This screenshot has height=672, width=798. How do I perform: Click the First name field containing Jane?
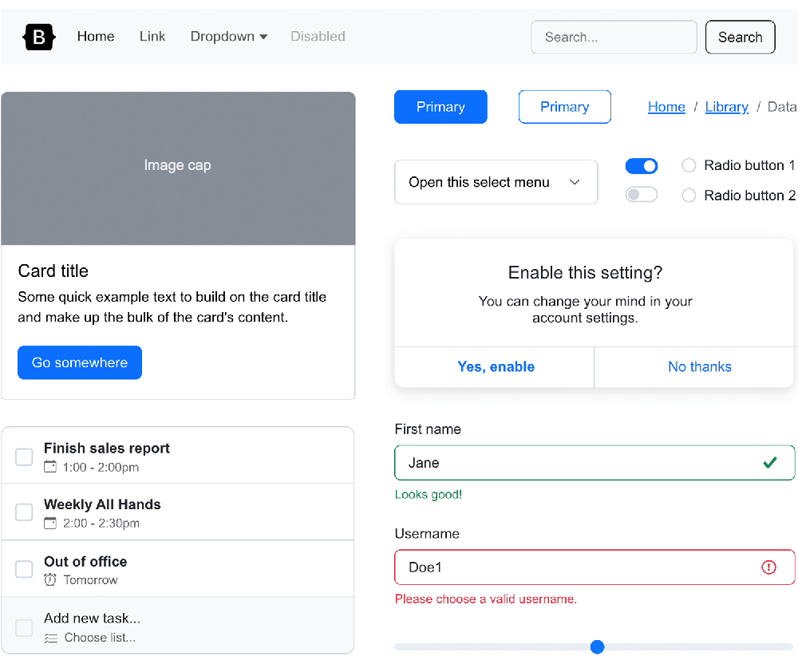pyautogui.click(x=595, y=462)
